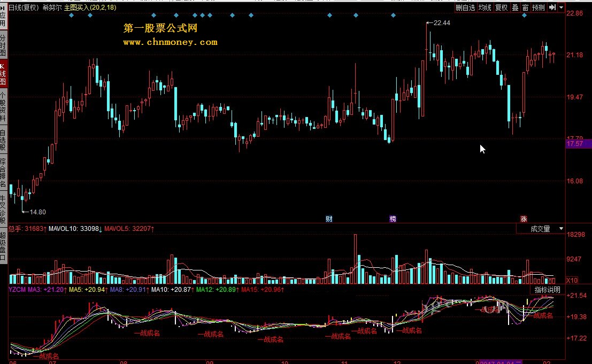Click the +21.54 indicator axis value

576,296
